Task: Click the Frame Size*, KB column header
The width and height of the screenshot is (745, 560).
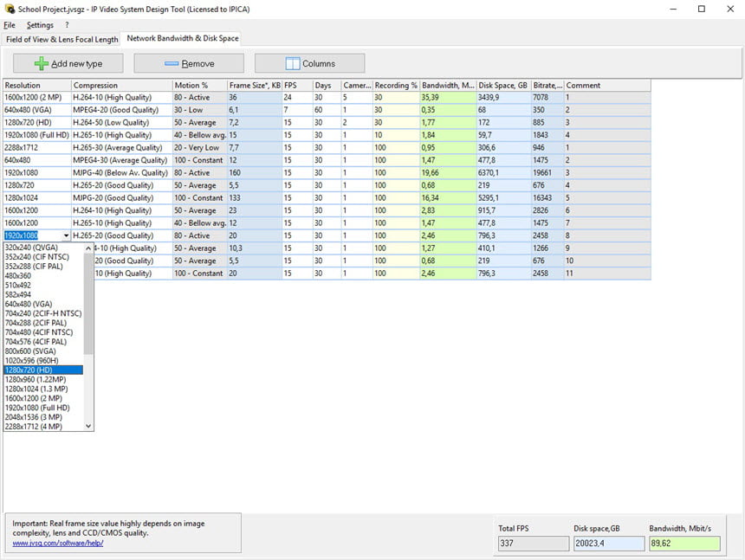Action: pyautogui.click(x=255, y=86)
